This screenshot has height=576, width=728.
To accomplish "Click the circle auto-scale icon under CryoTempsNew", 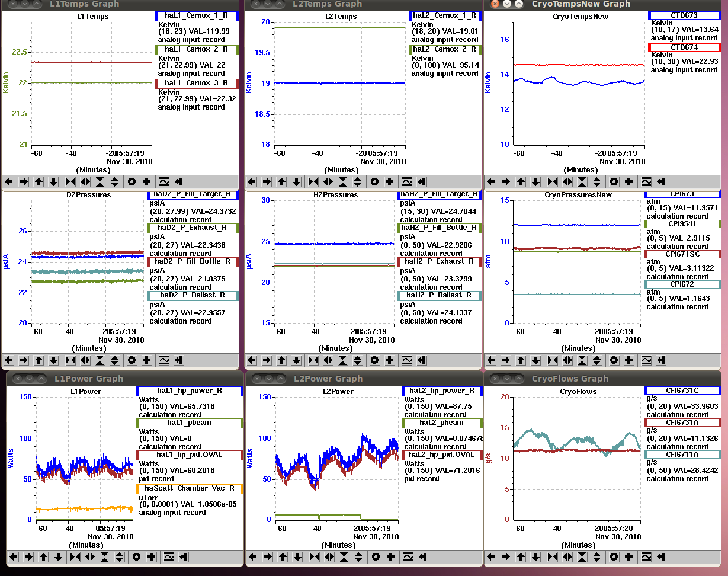I will point(614,182).
